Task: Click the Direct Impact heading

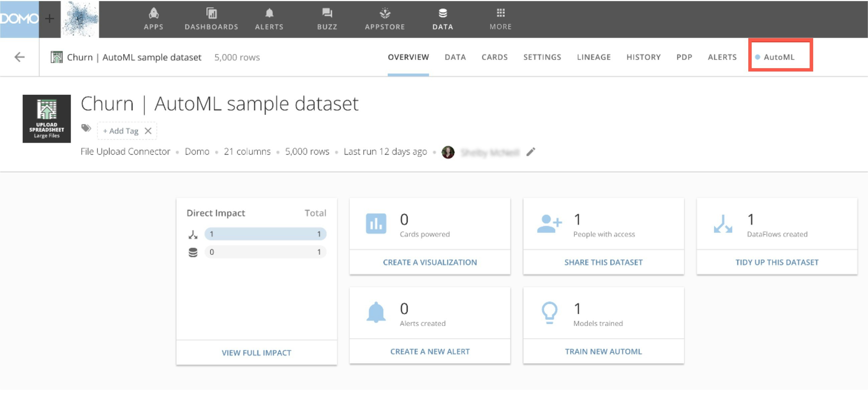Action: point(216,213)
